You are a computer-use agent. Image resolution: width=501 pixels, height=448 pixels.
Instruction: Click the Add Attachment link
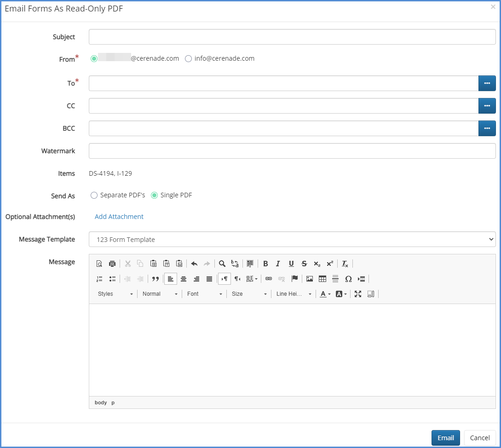(119, 217)
